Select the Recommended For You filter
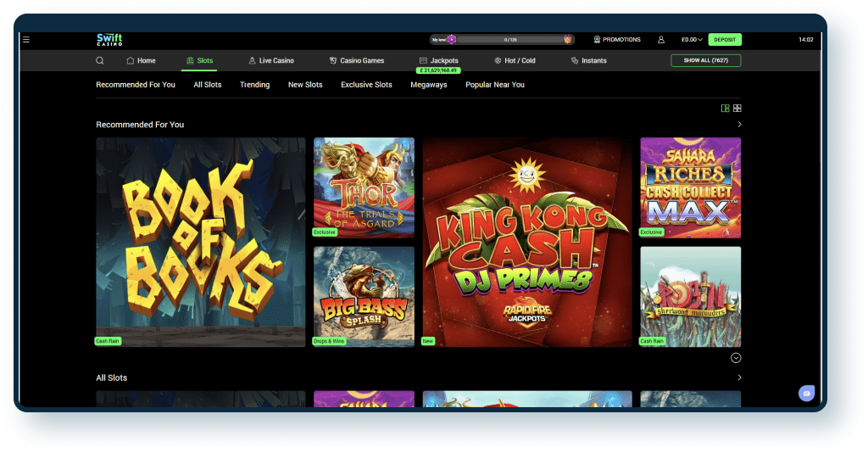 pos(136,85)
